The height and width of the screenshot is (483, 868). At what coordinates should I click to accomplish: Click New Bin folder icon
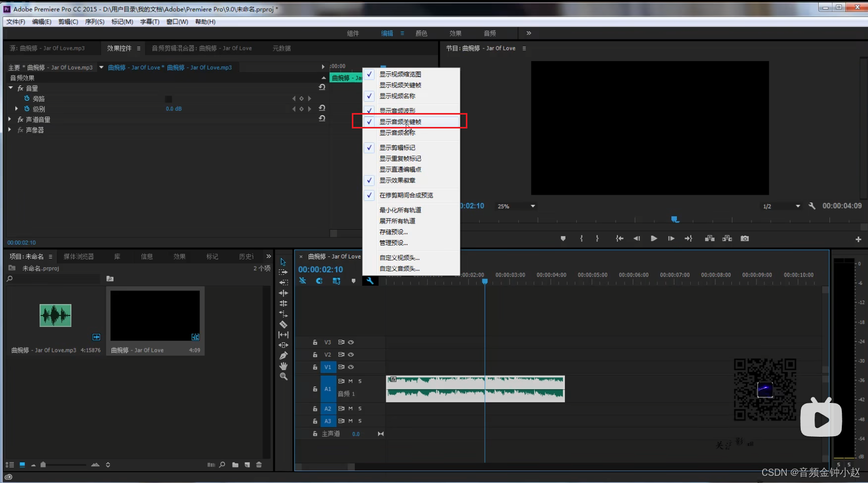235,465
